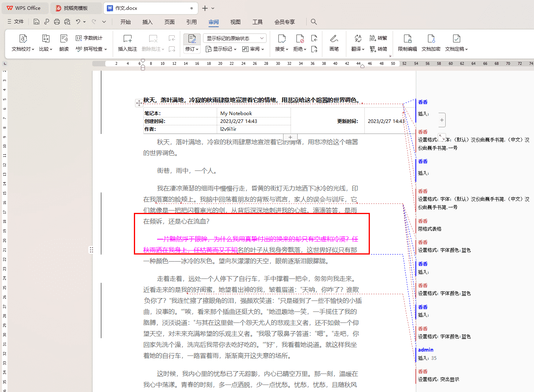Click the right indent marker on ruler
The height and width of the screenshot is (392, 534).
point(362,66)
